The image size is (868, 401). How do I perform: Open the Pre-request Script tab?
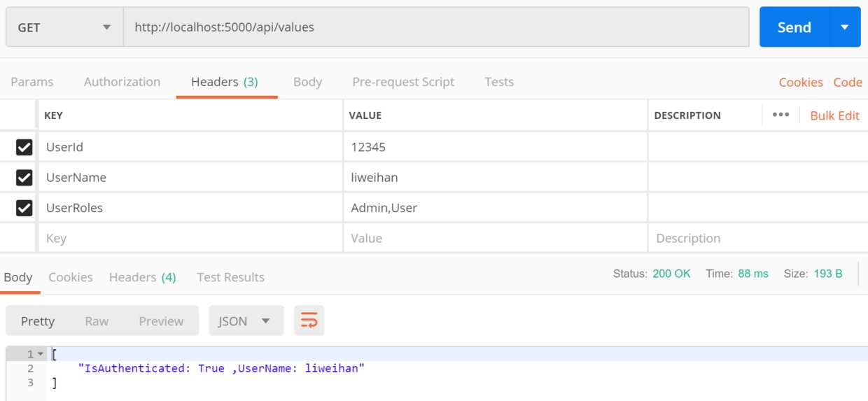403,82
